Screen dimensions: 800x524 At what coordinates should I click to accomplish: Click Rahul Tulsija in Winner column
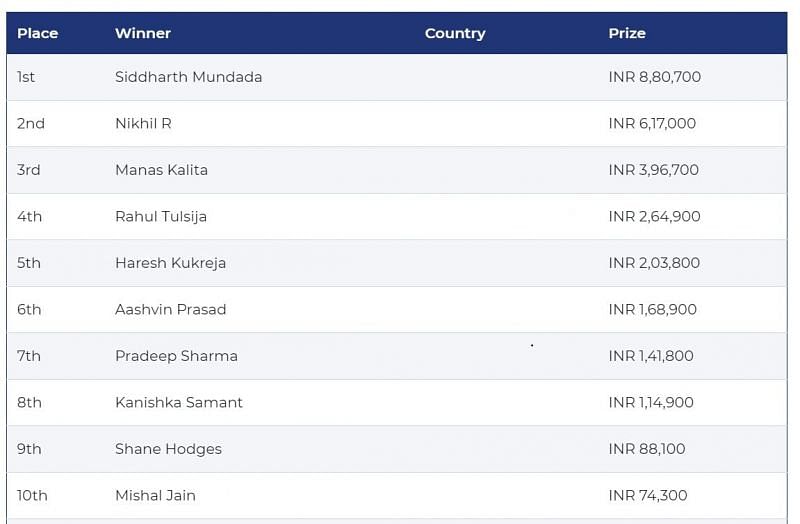point(161,216)
